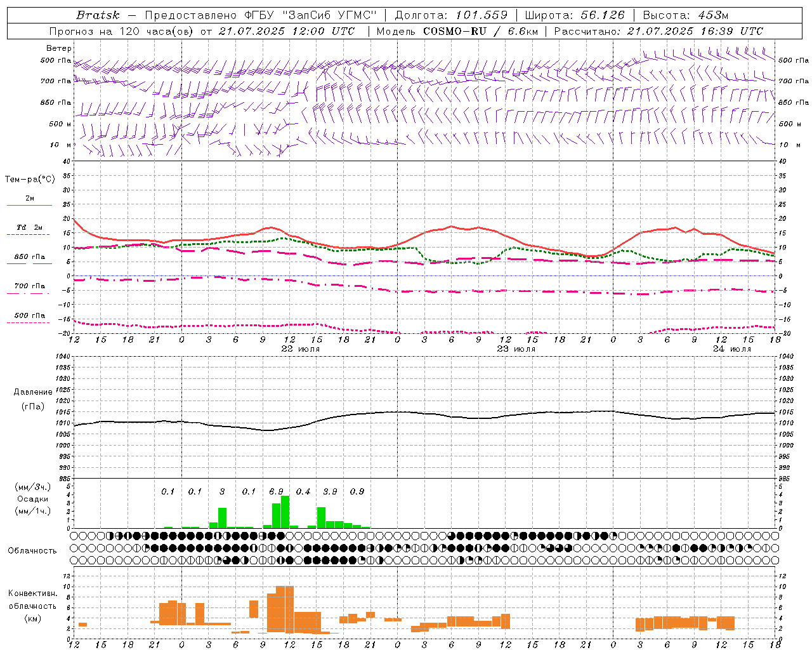This screenshot has height=650, width=812.
Task: Click the 0.9 precipitation total value
Action: click(x=357, y=491)
